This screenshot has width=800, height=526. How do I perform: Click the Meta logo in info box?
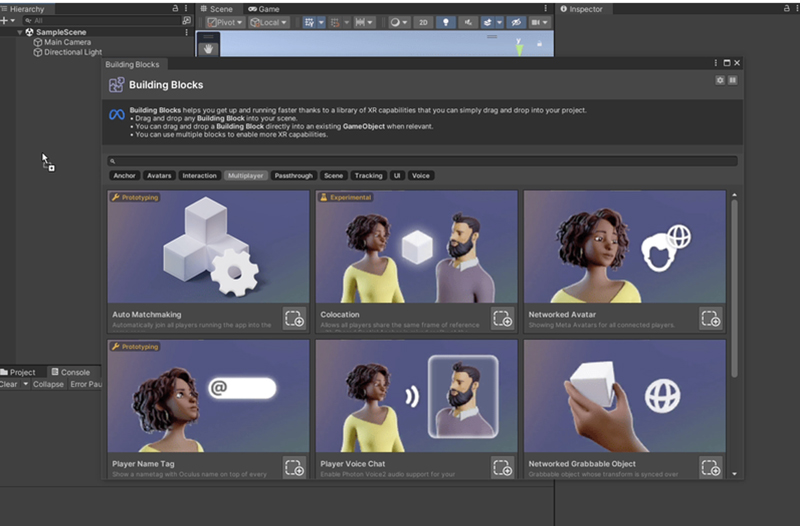(x=117, y=114)
